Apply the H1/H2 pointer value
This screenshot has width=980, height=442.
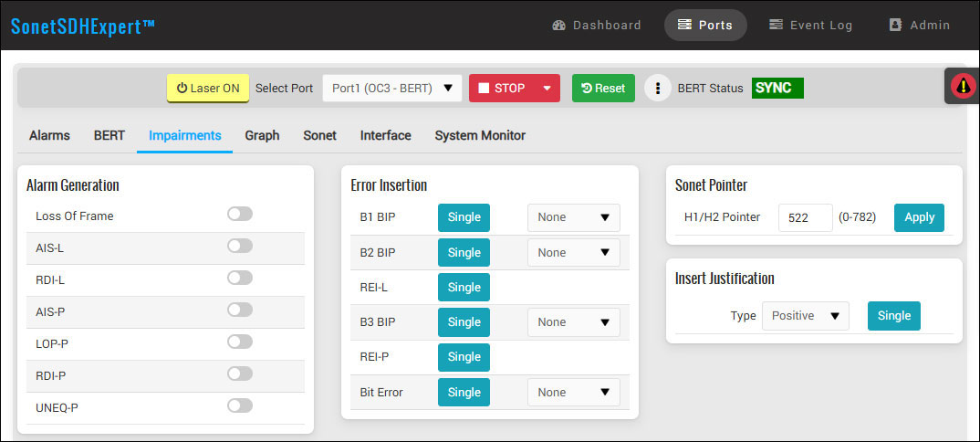coord(919,217)
